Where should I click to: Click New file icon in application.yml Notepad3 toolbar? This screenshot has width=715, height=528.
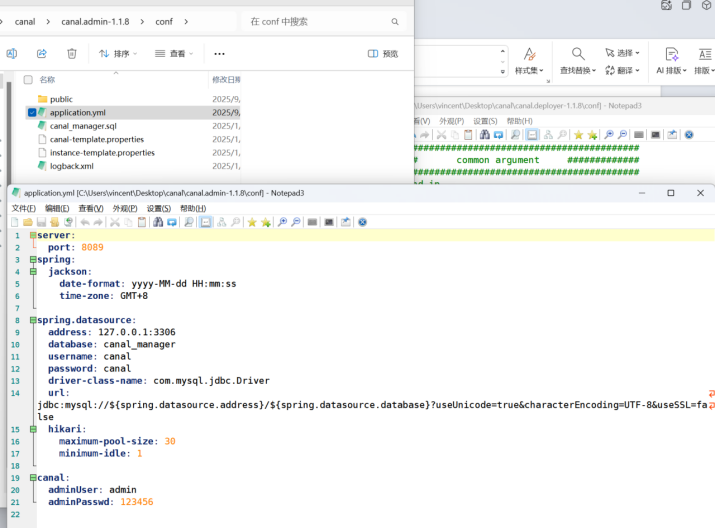pos(15,222)
